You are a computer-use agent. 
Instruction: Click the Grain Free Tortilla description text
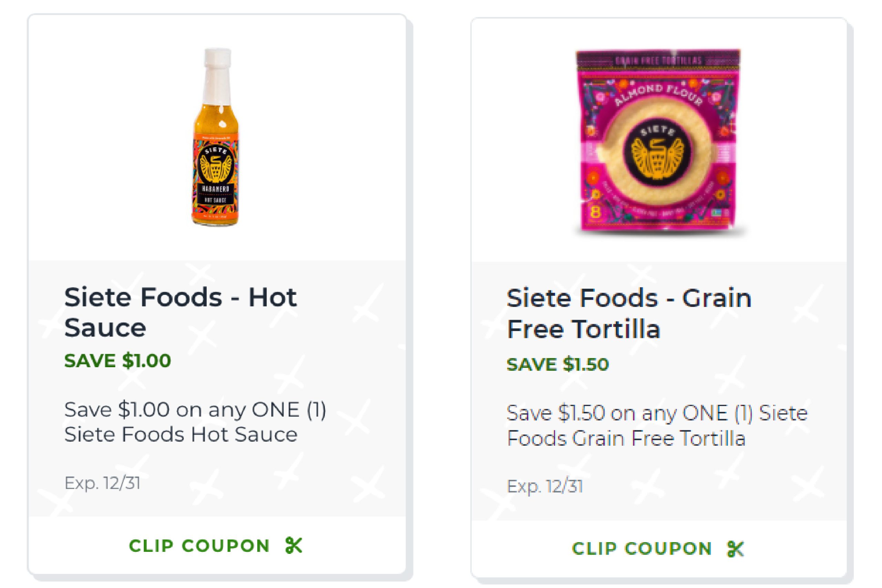point(656,426)
